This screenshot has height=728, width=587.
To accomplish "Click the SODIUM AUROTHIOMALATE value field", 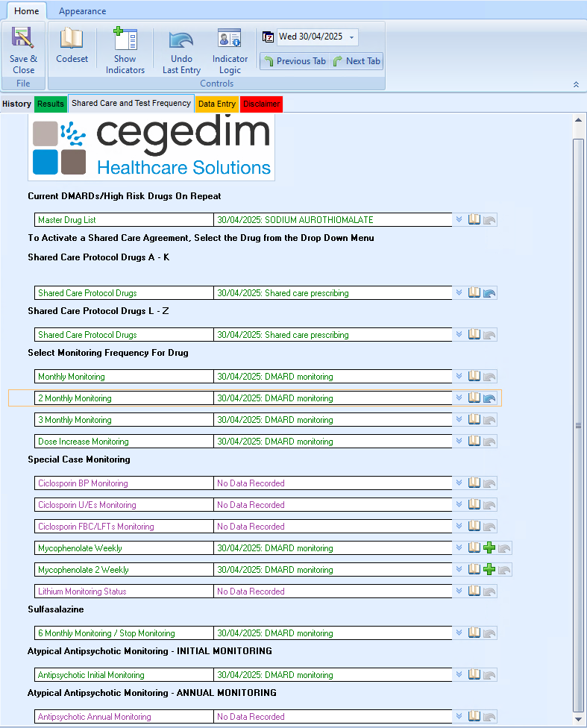I will click(333, 219).
